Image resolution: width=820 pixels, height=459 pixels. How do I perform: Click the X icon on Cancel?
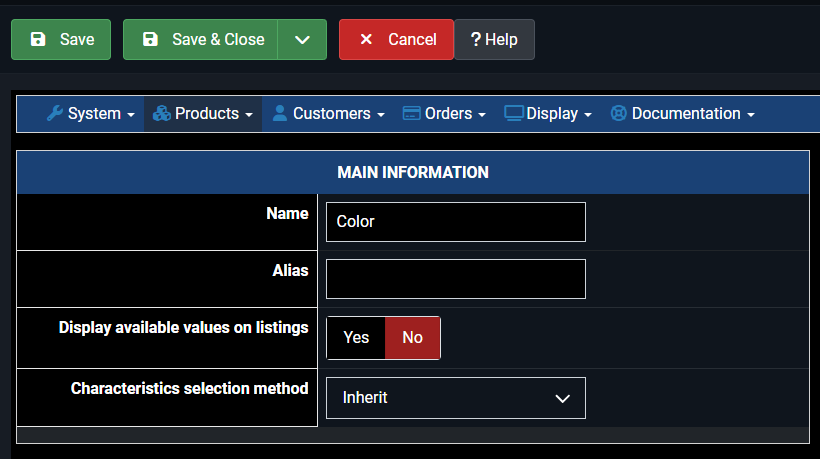tap(366, 40)
